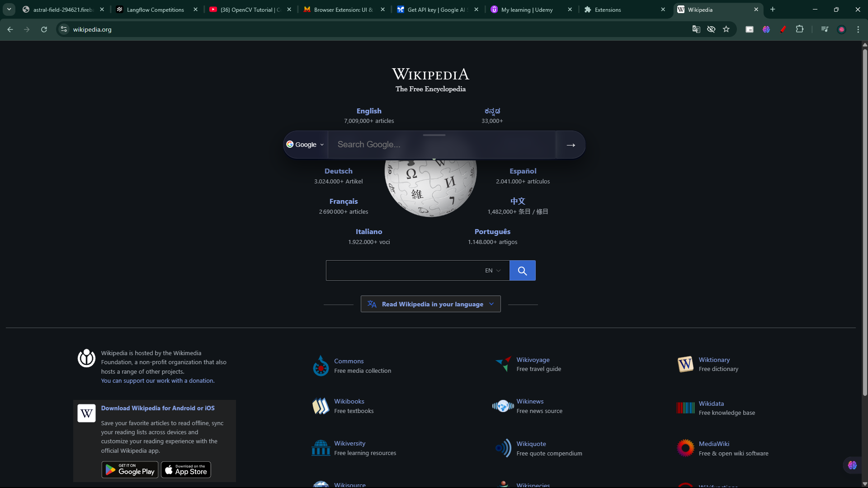Screen dimensions: 868x488
Task: Open Download Wikipedia for Android or iOS
Action: pos(158,408)
